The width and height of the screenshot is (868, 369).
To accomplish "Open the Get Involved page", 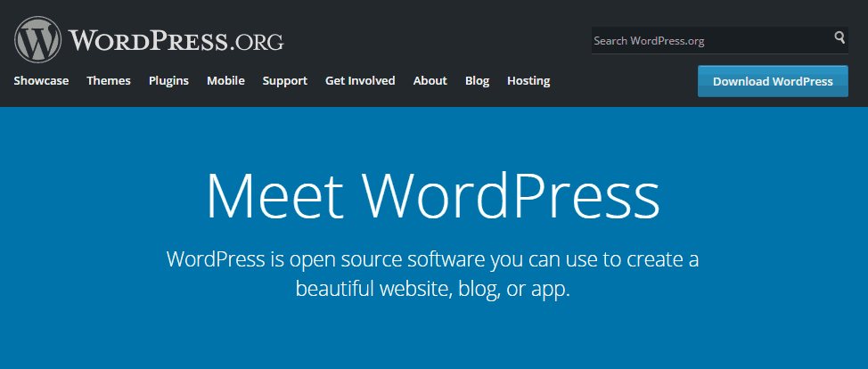I will (360, 81).
